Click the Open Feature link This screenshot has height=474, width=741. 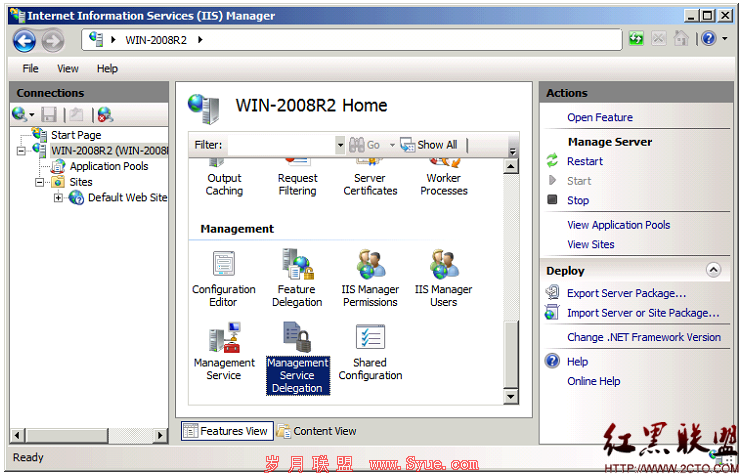[x=600, y=117]
